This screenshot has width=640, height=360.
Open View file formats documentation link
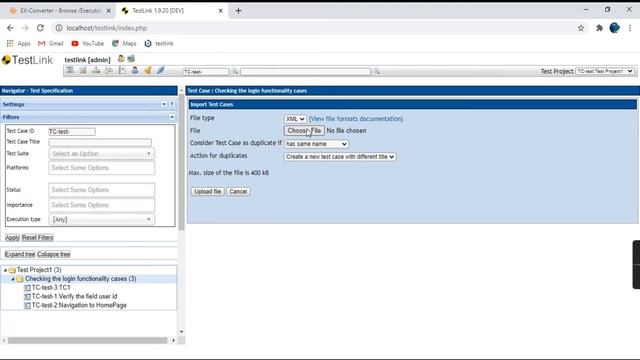click(356, 119)
